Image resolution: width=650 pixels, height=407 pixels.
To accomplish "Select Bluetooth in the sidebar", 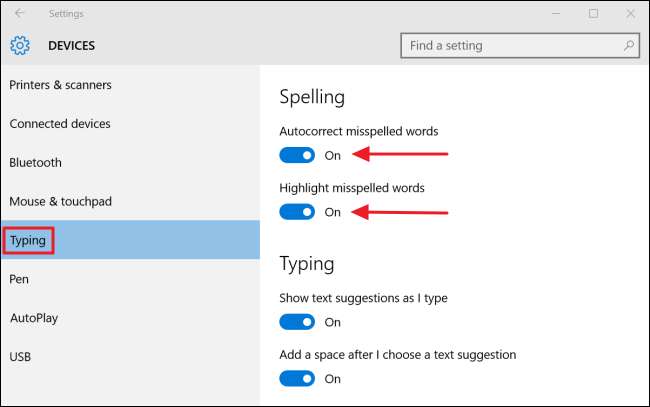I will pos(36,162).
